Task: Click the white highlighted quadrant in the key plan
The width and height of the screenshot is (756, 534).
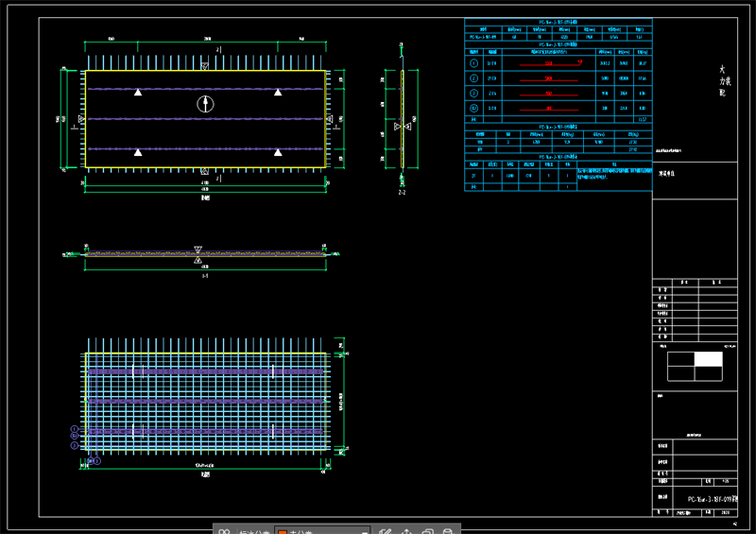Action: click(x=708, y=359)
